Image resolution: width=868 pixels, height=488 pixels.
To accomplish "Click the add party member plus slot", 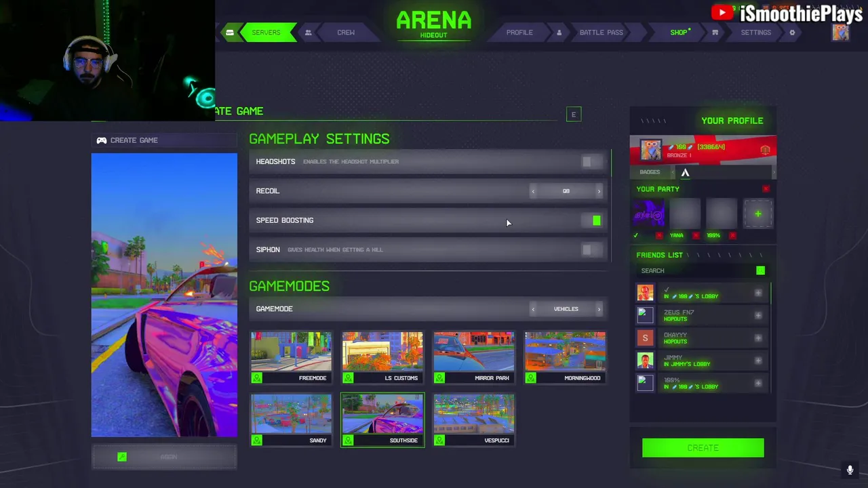I will [758, 214].
